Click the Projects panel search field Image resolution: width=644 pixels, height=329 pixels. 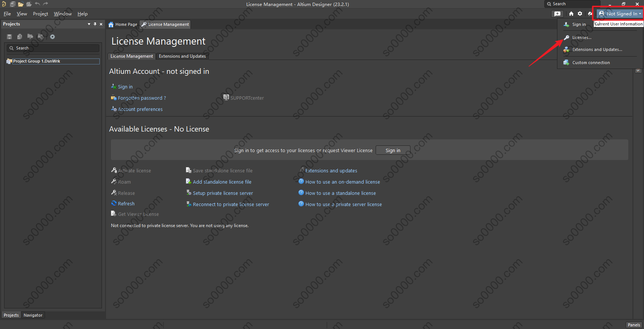53,48
